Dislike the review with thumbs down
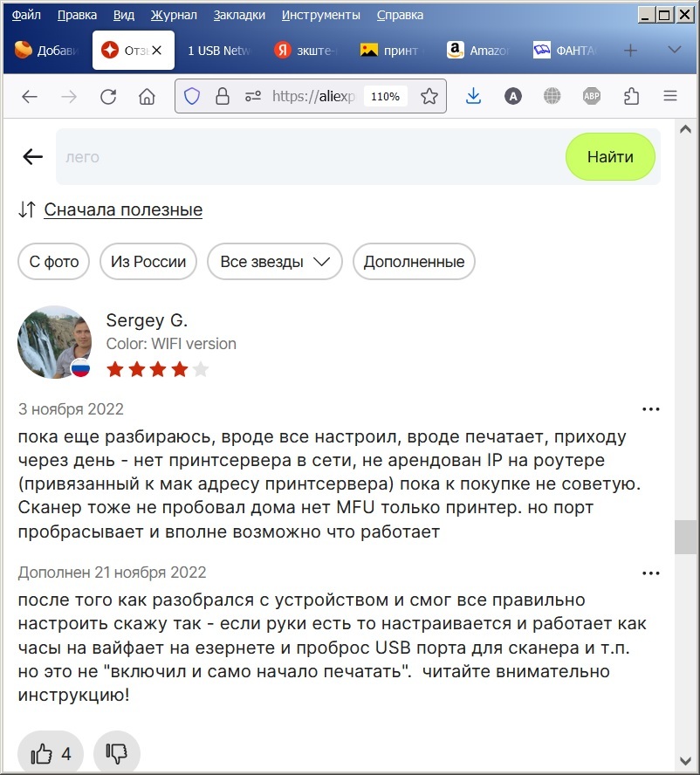This screenshot has width=700, height=775. [x=117, y=753]
